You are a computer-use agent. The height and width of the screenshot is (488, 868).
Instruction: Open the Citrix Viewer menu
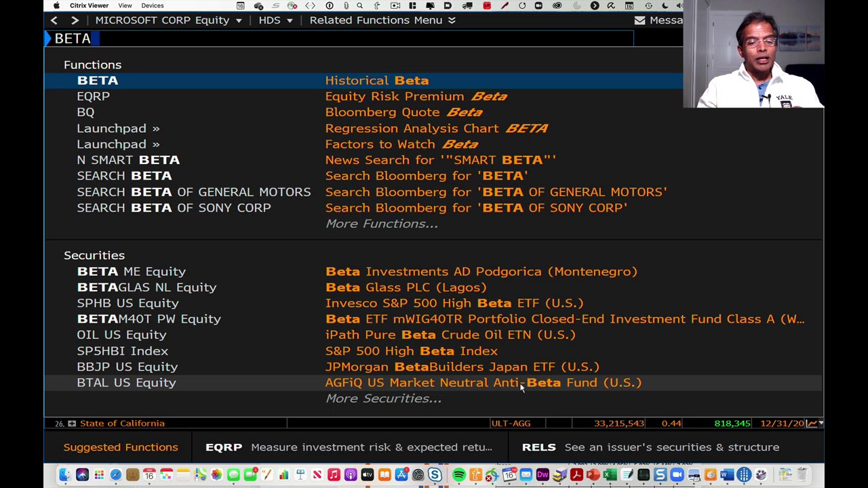(89, 5)
